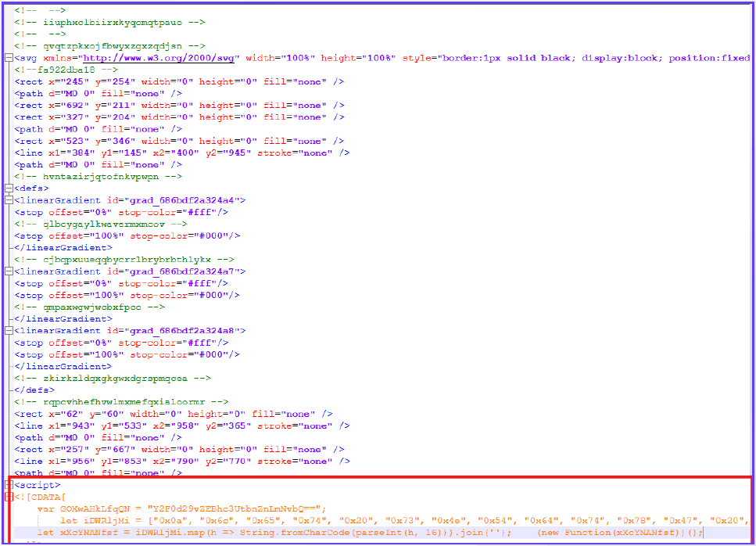Click the comment zkirkzldqxgkgwxdgrspmqcea
This screenshot has height=546, width=756.
[x=113, y=378]
